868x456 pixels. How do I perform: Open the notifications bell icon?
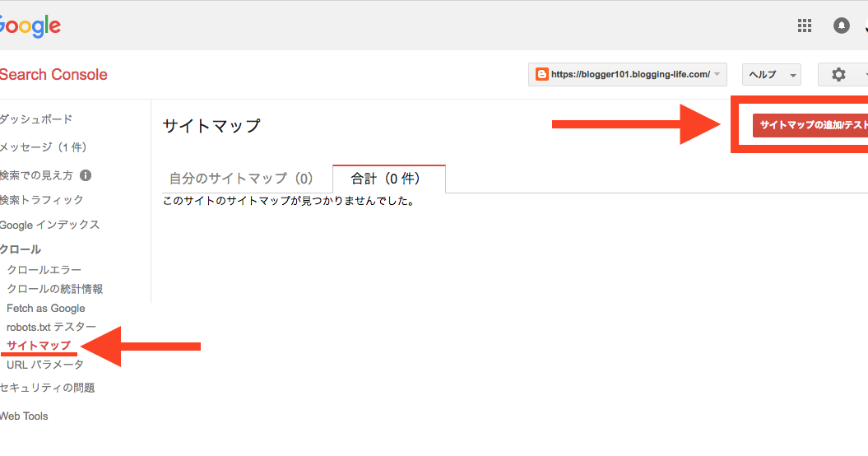click(842, 26)
